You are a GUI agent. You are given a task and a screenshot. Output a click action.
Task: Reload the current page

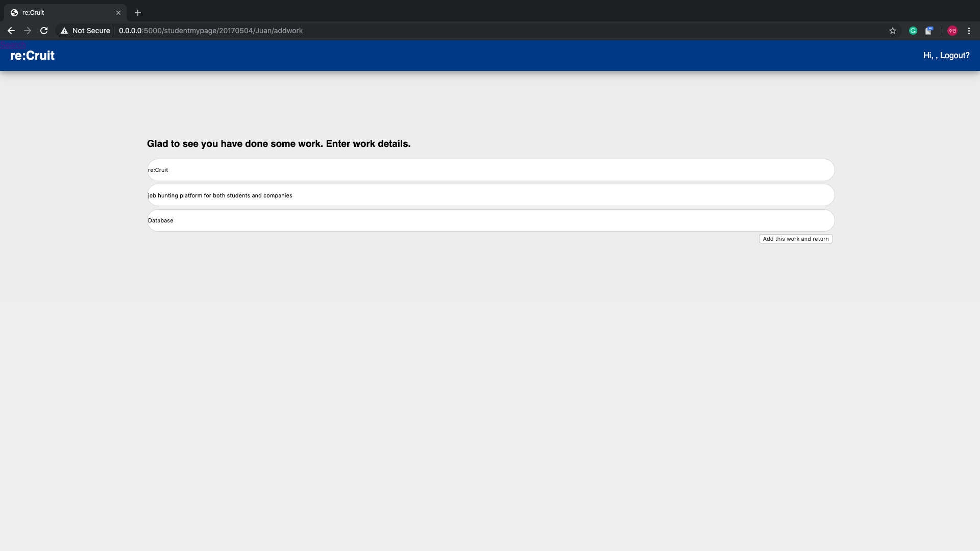44,31
